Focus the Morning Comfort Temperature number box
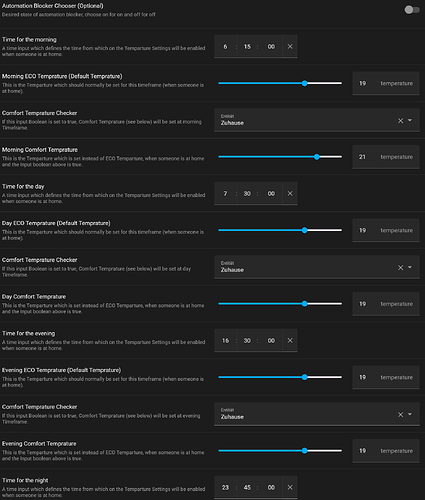 pyautogui.click(x=386, y=157)
